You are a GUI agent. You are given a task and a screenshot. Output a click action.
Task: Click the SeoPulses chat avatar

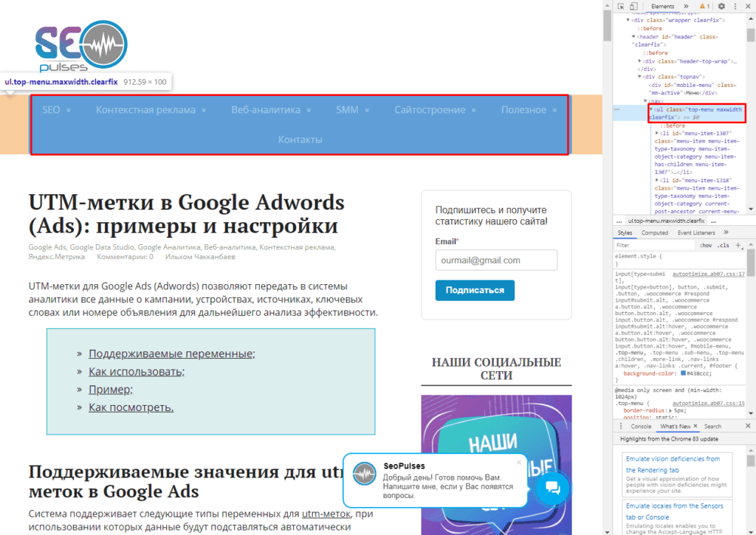tap(364, 474)
